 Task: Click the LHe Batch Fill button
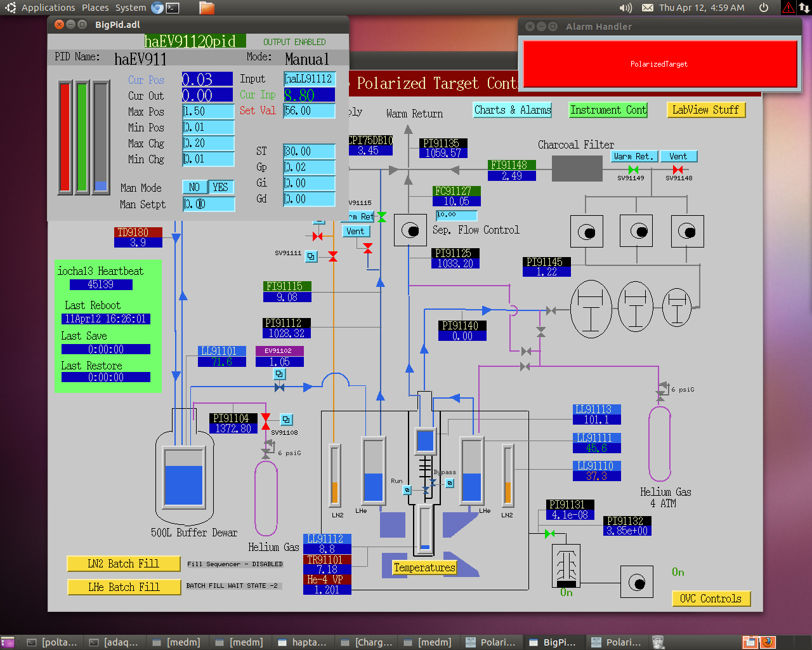coord(124,587)
